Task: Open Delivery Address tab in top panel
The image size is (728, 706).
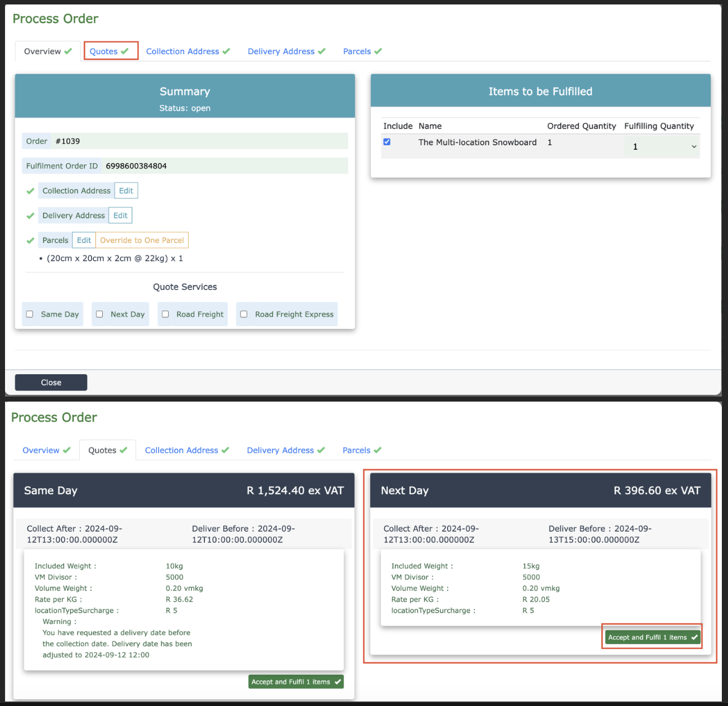Action: pos(286,51)
